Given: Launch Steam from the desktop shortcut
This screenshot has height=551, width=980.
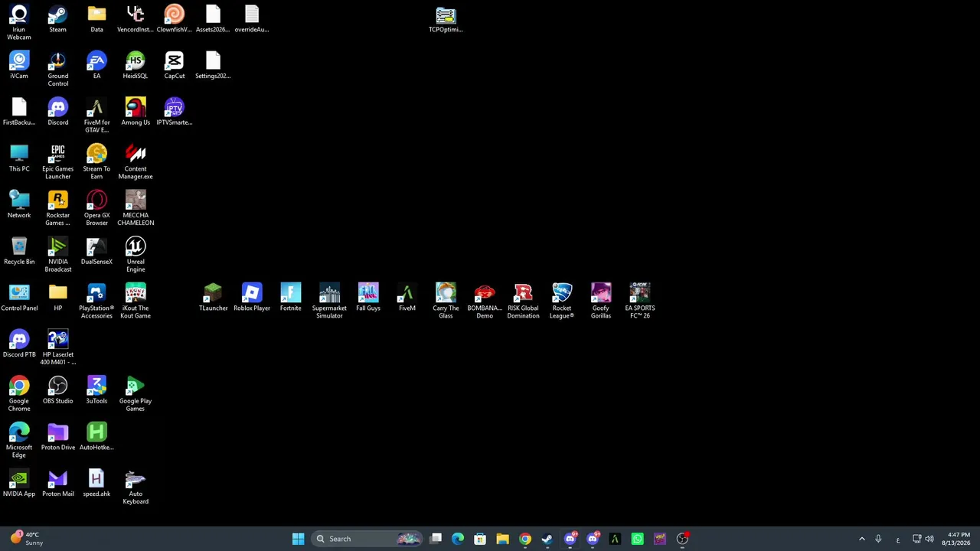Looking at the screenshot, I should 57,20.
